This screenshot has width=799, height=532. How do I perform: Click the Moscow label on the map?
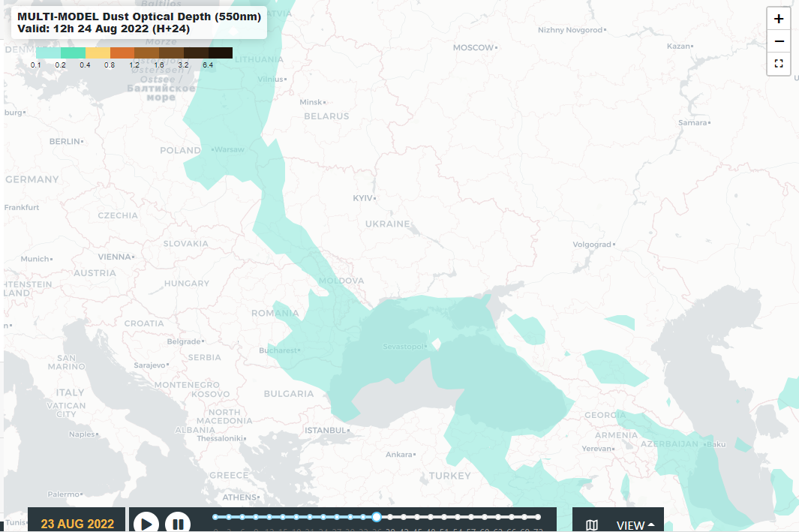tap(473, 47)
